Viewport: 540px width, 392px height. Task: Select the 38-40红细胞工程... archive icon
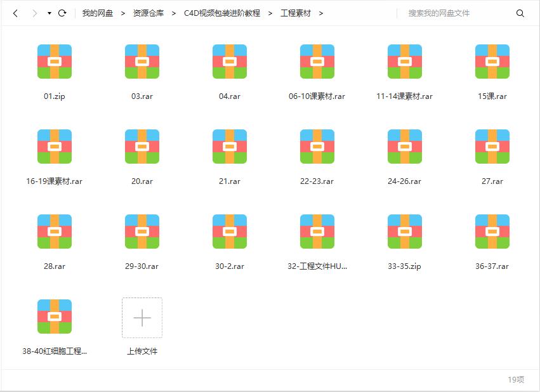tap(55, 317)
